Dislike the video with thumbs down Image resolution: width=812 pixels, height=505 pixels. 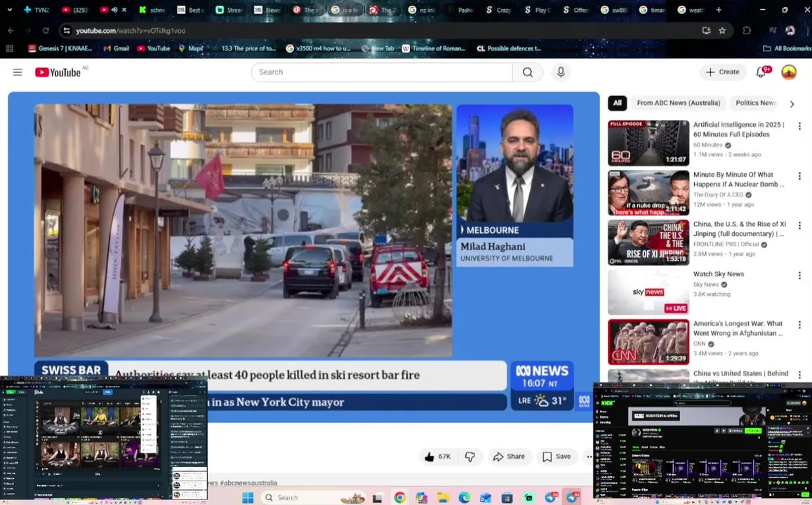[x=470, y=457]
